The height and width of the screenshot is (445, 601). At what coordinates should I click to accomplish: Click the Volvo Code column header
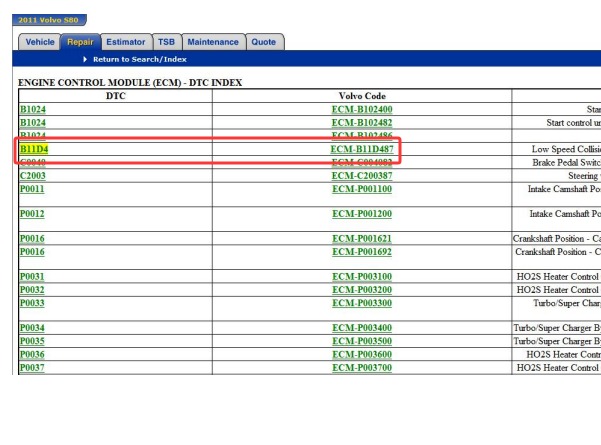[x=362, y=96]
